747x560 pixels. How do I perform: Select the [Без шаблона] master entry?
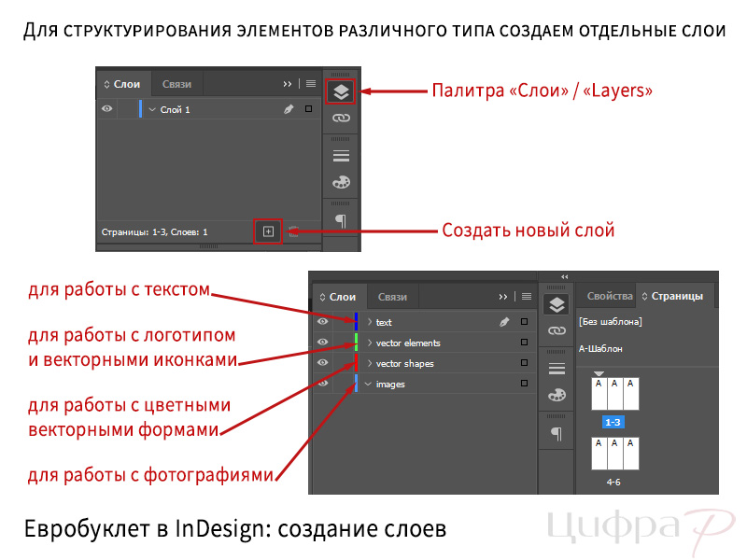611,321
